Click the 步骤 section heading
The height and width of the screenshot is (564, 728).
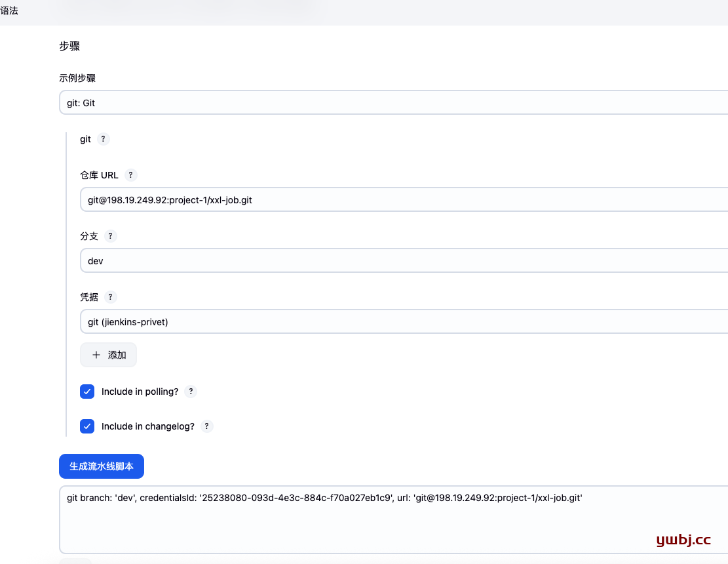tap(69, 46)
